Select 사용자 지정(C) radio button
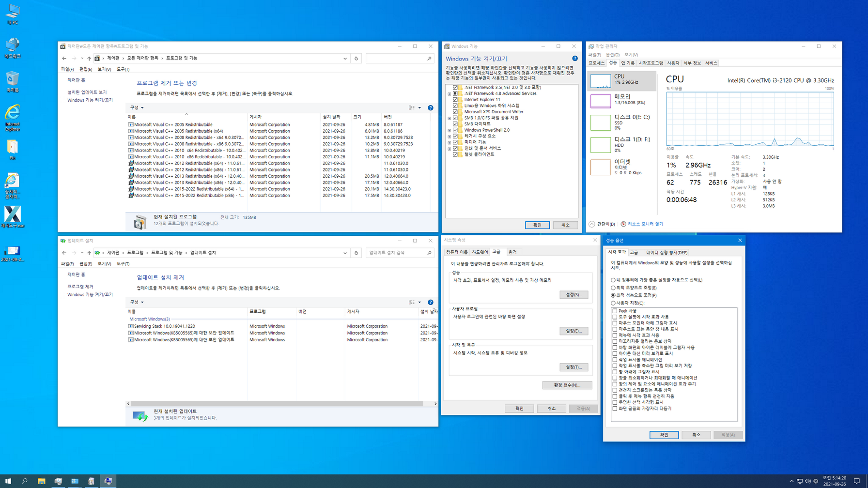Image resolution: width=868 pixels, height=488 pixels. click(x=613, y=303)
